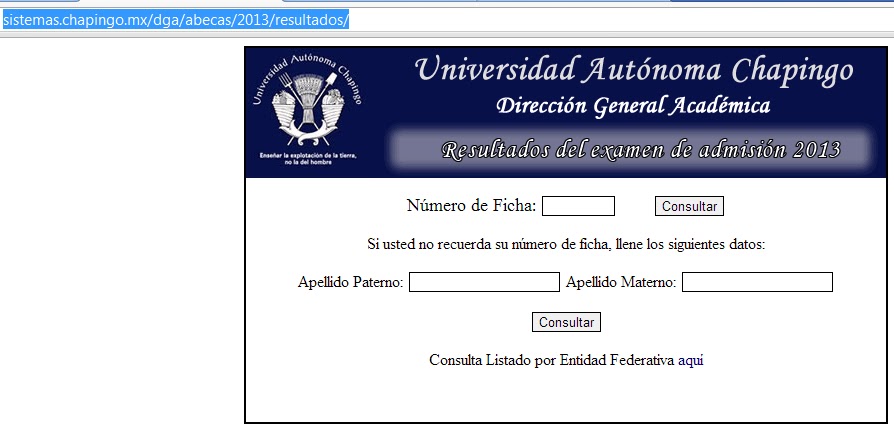This screenshot has height=424, width=894.
Task: Open the 'aquí' state listing link
Action: pyautogui.click(x=690, y=360)
